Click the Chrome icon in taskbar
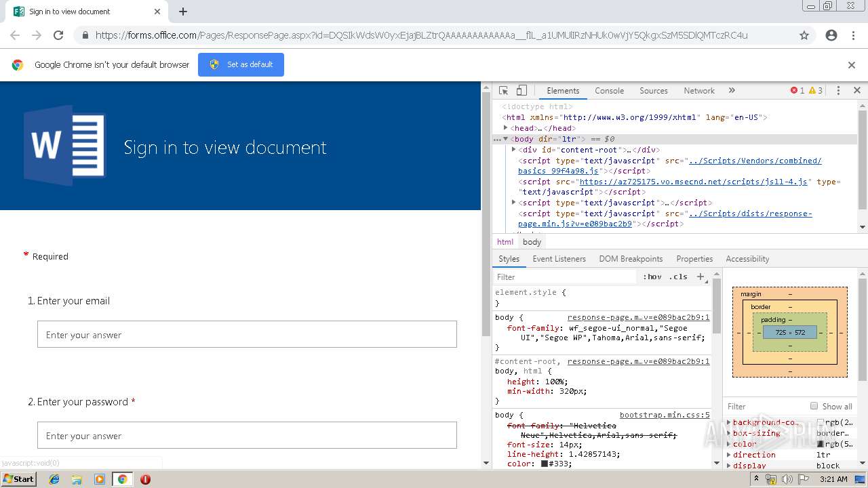The height and width of the screenshot is (488, 868). point(122,479)
